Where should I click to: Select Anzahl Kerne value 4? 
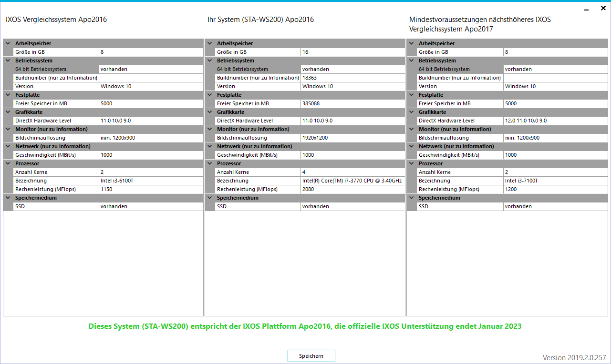[353, 172]
